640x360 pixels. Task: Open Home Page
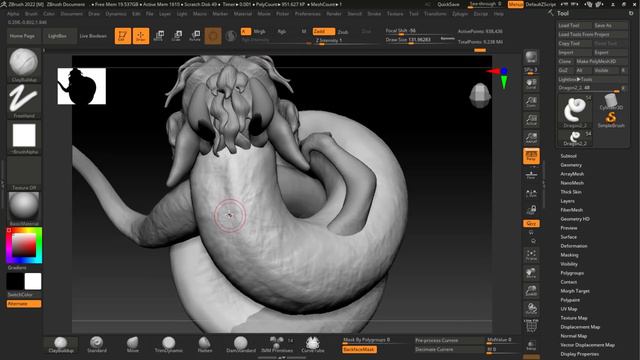(x=22, y=36)
